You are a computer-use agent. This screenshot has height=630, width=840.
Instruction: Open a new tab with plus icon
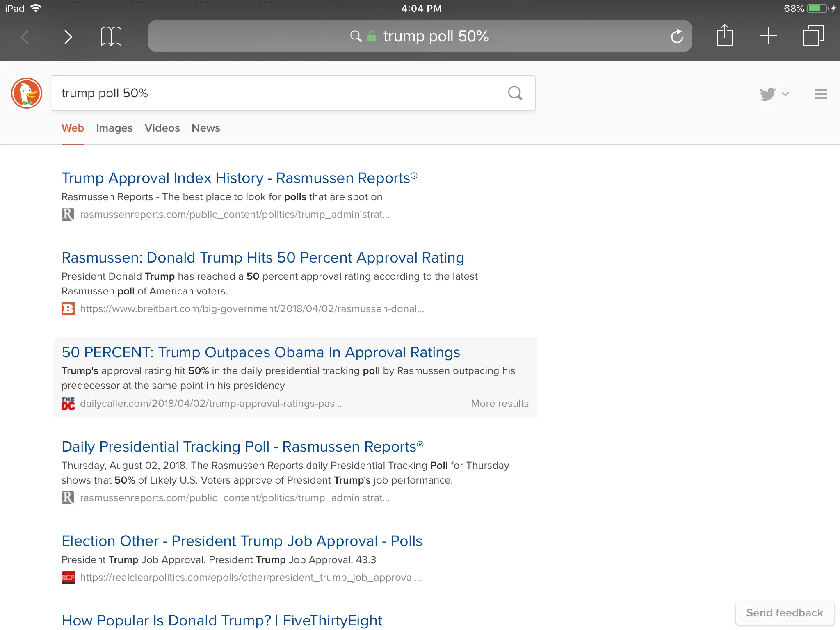[768, 36]
